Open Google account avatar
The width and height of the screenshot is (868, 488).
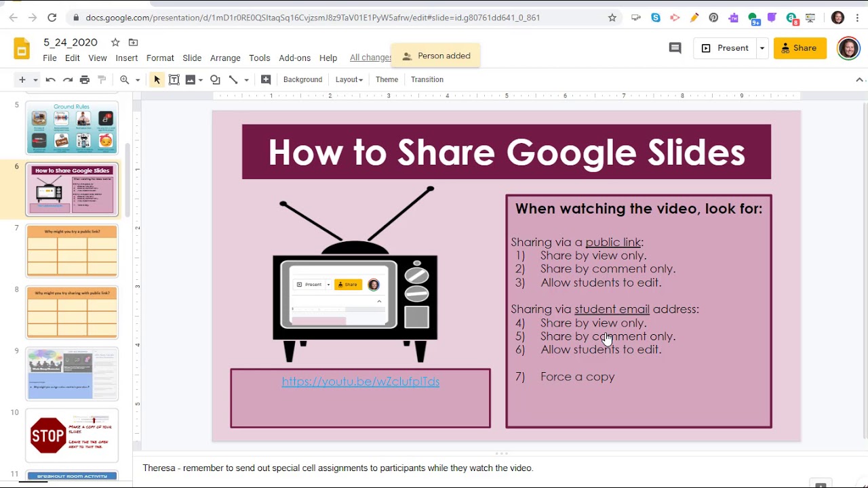point(848,48)
